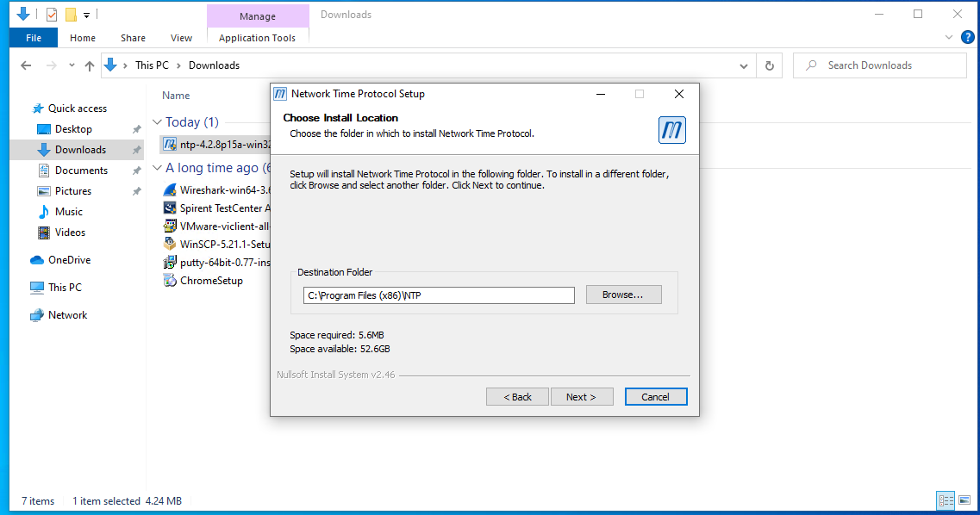Refresh the Downloads folder

coord(770,65)
